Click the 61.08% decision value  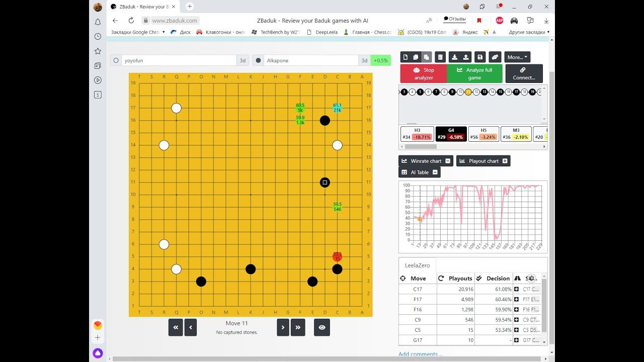[x=503, y=289]
